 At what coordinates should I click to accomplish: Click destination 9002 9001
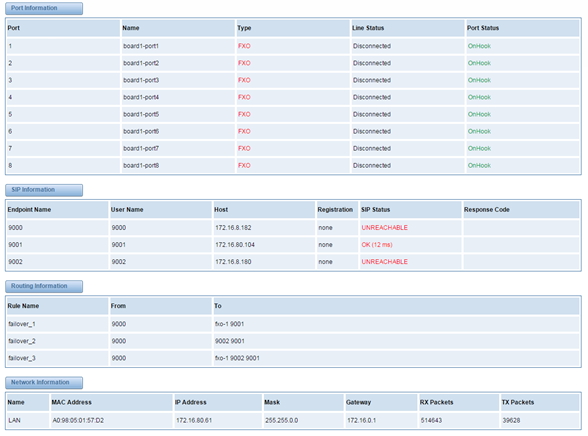(230, 341)
